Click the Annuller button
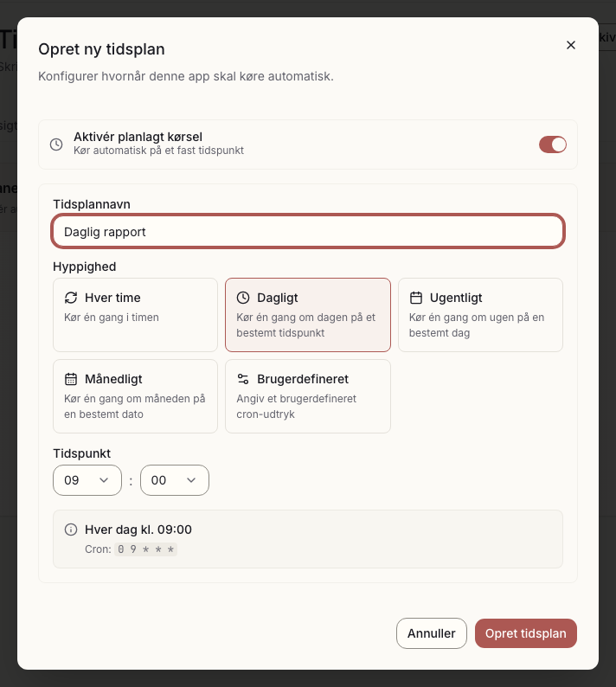This screenshot has width=616, height=687. pos(431,633)
